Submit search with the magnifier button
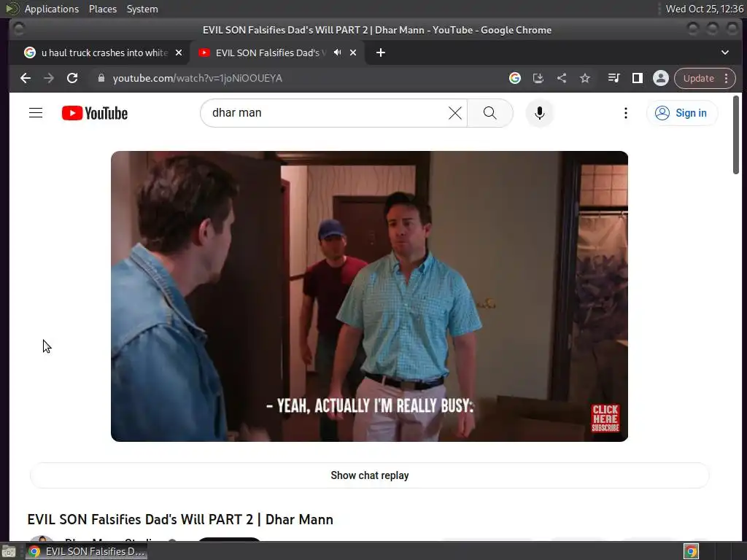 489,113
